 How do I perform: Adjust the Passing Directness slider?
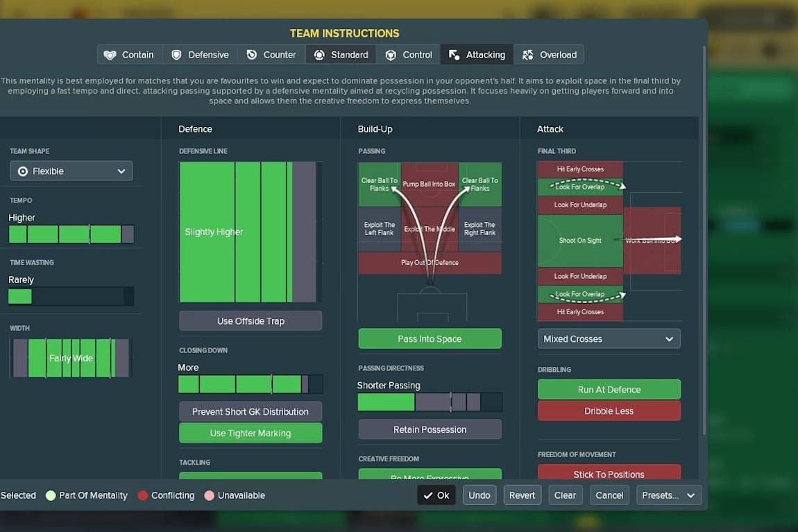click(430, 402)
